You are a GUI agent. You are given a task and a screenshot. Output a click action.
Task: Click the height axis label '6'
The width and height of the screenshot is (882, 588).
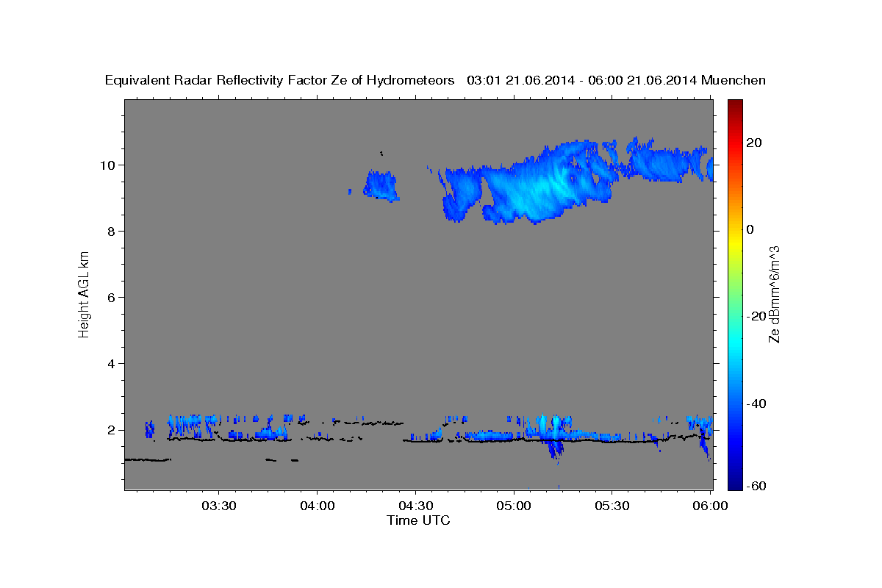point(112,297)
